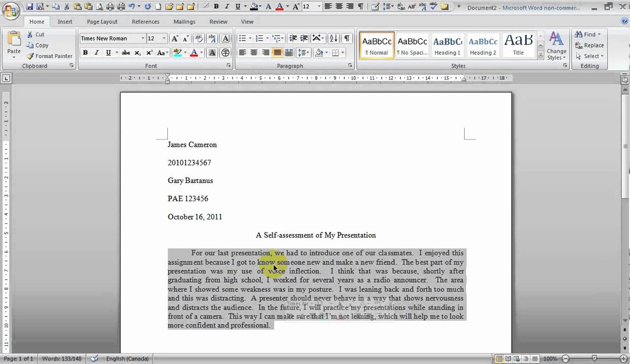The width and height of the screenshot is (630, 364).
Task: Click the zoom slider handle
Action: pos(595,358)
